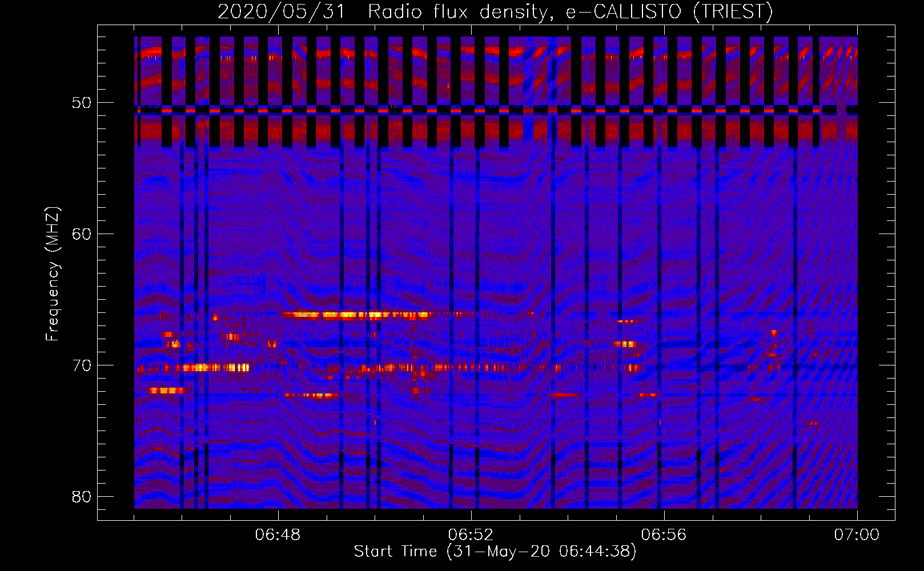Click the '70' frequency tick label

tap(82, 365)
